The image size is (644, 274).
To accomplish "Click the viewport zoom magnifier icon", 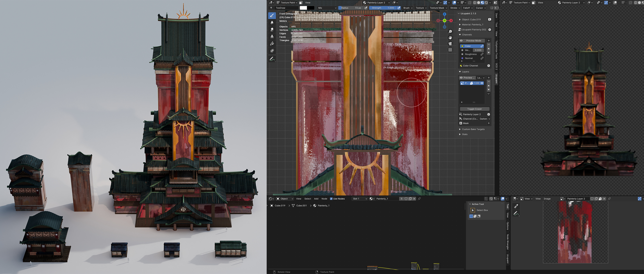I will [x=450, y=32].
